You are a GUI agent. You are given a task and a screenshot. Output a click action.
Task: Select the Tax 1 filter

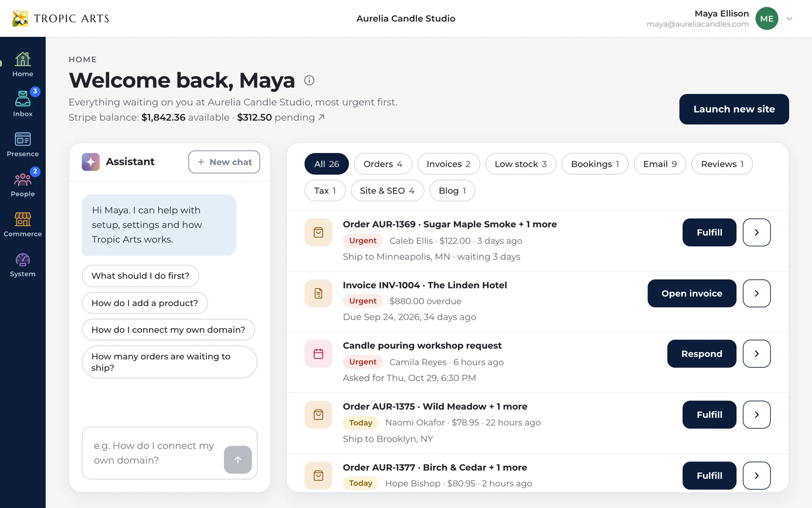325,190
